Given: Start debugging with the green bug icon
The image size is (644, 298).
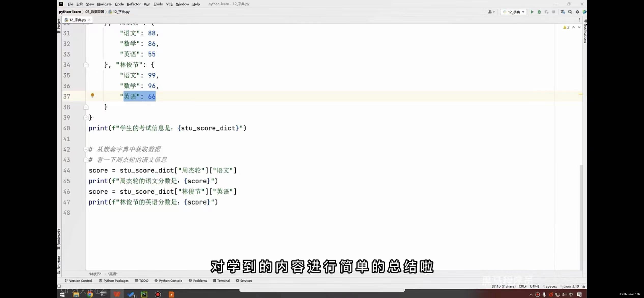Looking at the screenshot, I should point(539,12).
